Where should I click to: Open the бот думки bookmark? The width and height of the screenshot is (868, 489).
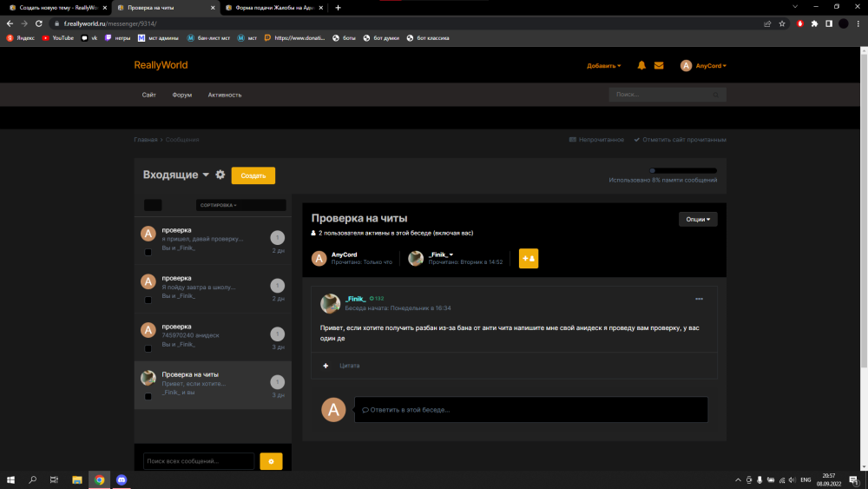coord(381,37)
